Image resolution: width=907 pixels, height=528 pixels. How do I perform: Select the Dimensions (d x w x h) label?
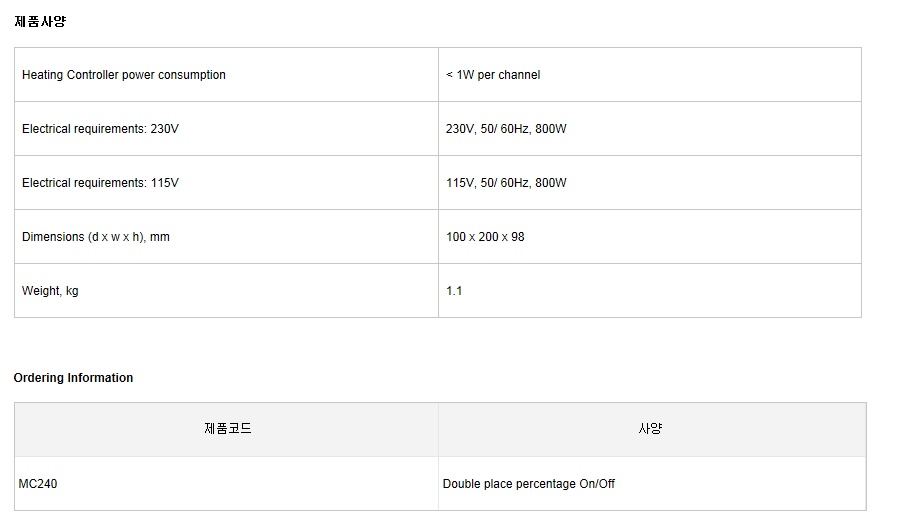tap(95, 237)
